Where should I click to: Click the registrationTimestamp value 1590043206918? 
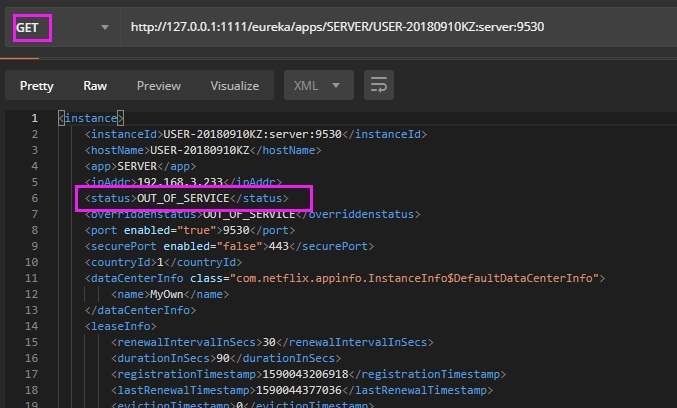[x=305, y=374]
